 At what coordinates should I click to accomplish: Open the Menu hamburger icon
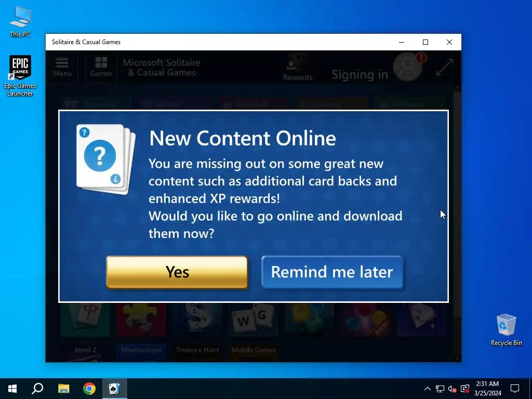click(x=62, y=67)
